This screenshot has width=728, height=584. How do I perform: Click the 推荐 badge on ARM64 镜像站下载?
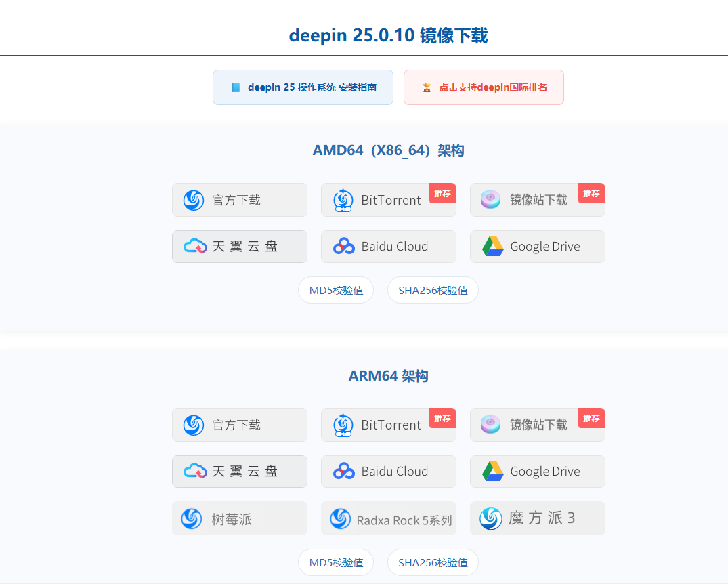[591, 418]
